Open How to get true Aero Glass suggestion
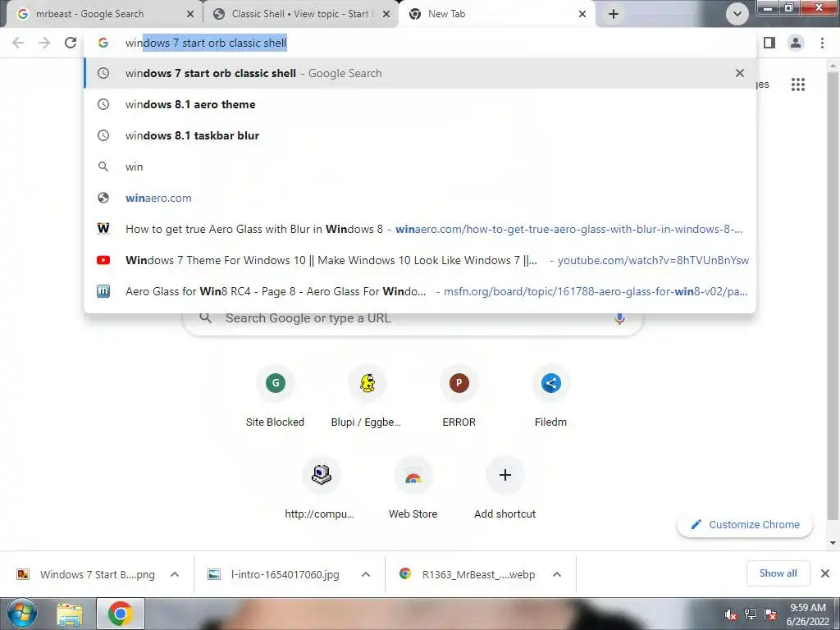This screenshot has width=840, height=630. click(x=420, y=229)
